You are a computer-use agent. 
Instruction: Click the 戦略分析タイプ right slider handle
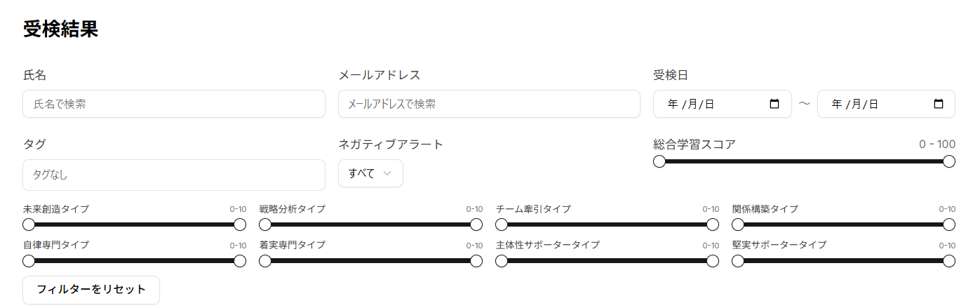pos(476,225)
